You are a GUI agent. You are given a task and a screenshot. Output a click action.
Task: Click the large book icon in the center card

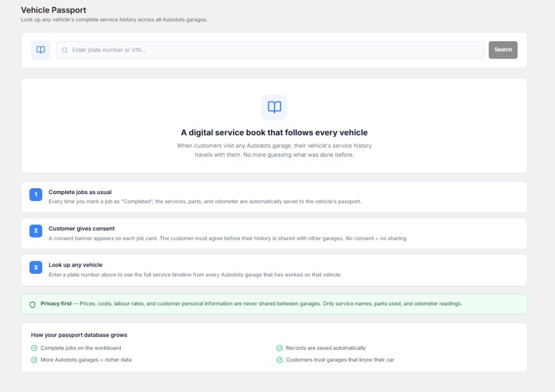(x=274, y=107)
